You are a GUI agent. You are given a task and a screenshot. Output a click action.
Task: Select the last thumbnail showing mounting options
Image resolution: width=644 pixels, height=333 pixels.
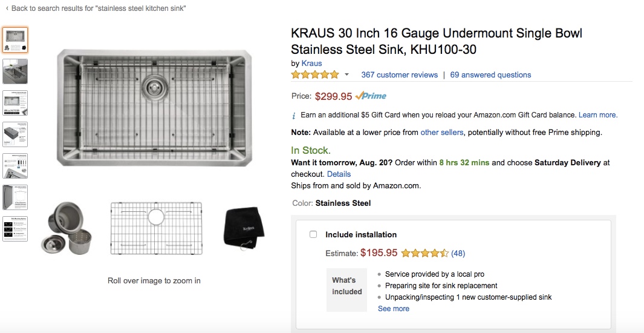(x=15, y=229)
